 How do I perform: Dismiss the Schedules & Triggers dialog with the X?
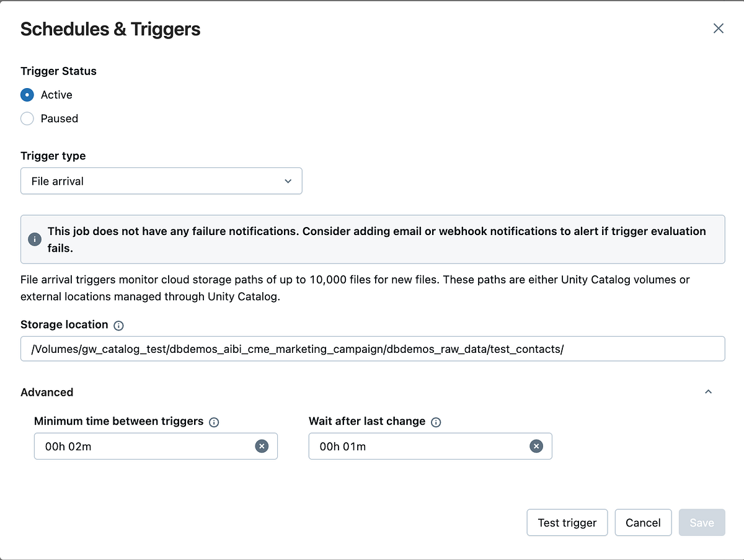(718, 28)
